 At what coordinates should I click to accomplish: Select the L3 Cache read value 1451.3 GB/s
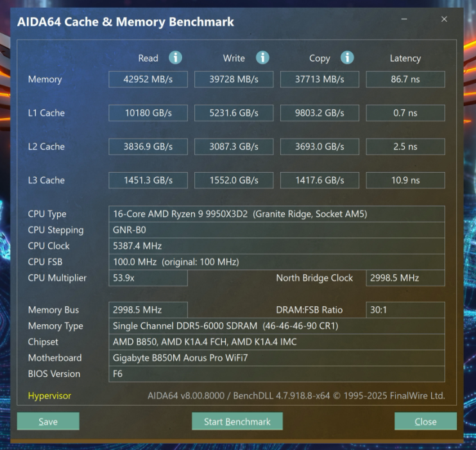coord(148,180)
